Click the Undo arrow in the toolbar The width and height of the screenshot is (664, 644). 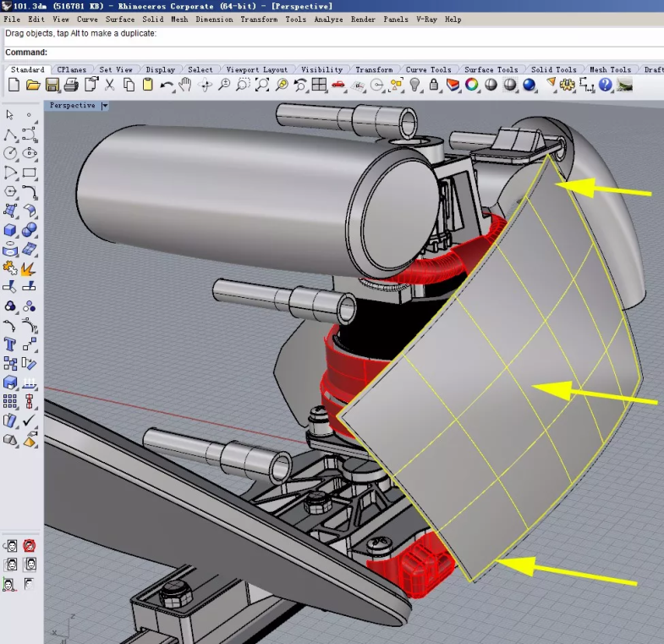click(x=167, y=85)
